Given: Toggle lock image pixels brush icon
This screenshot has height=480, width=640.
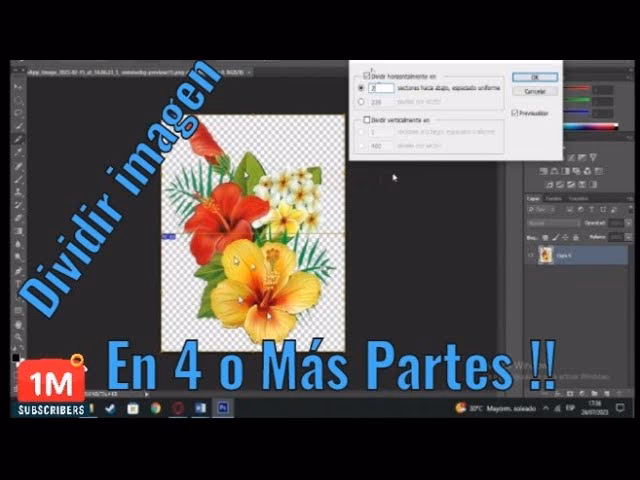Looking at the screenshot, I should coord(555,237).
